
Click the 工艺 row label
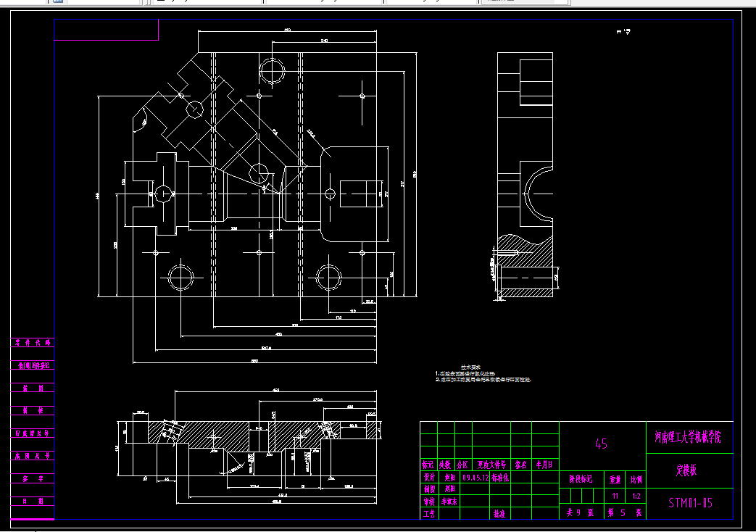(429, 514)
